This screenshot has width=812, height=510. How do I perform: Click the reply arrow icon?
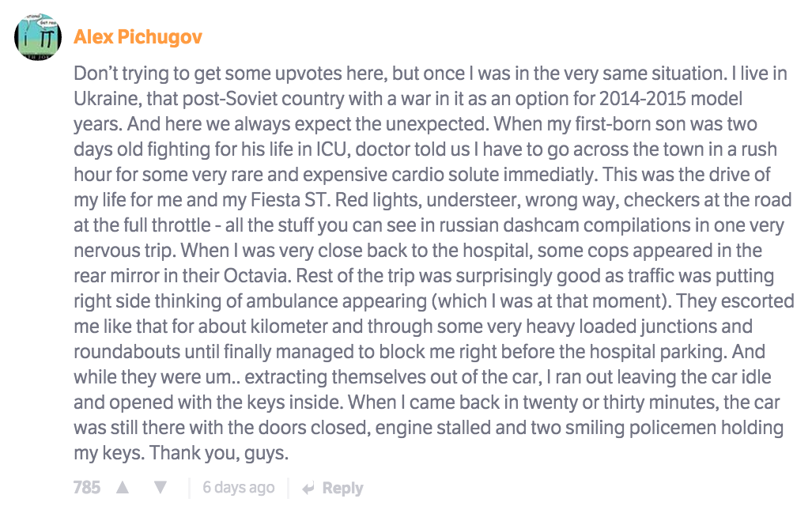pos(308,488)
